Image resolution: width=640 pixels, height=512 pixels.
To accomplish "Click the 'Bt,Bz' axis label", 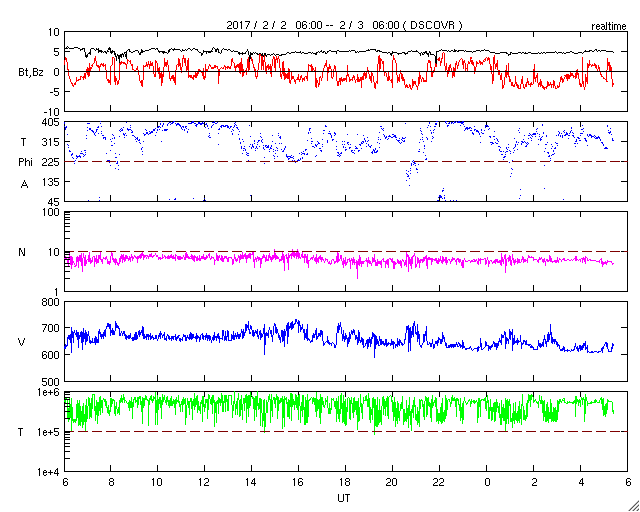I will coord(31,73).
